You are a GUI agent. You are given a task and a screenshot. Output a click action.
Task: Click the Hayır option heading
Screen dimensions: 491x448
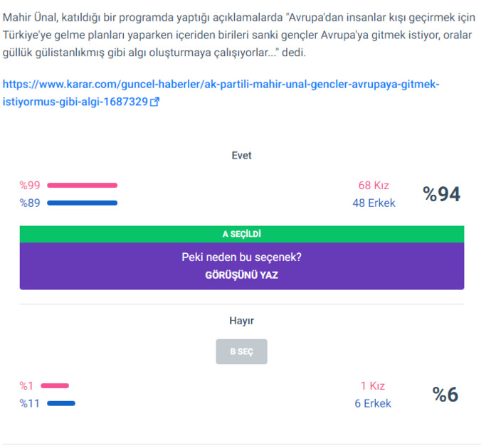(x=241, y=321)
